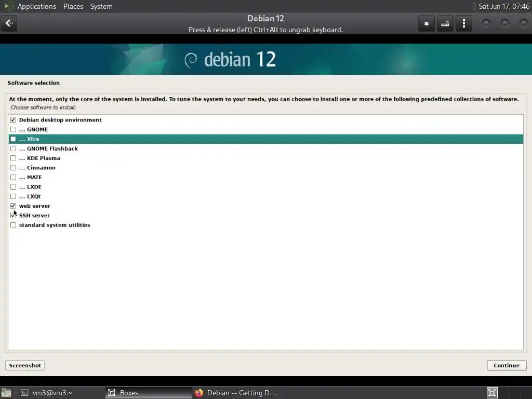
Task: Enable the MATE checkbox
Action: pyautogui.click(x=13, y=177)
